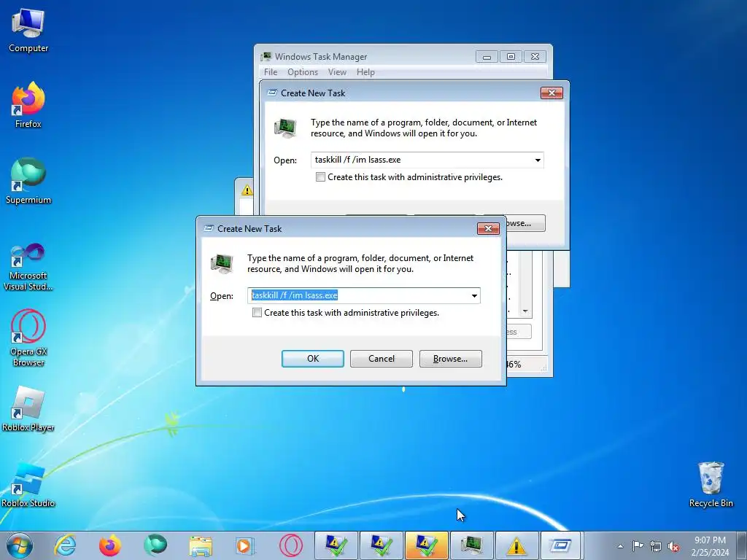This screenshot has width=747, height=560.
Task: Switch to the warning dialog taskbar button
Action: tap(517, 545)
